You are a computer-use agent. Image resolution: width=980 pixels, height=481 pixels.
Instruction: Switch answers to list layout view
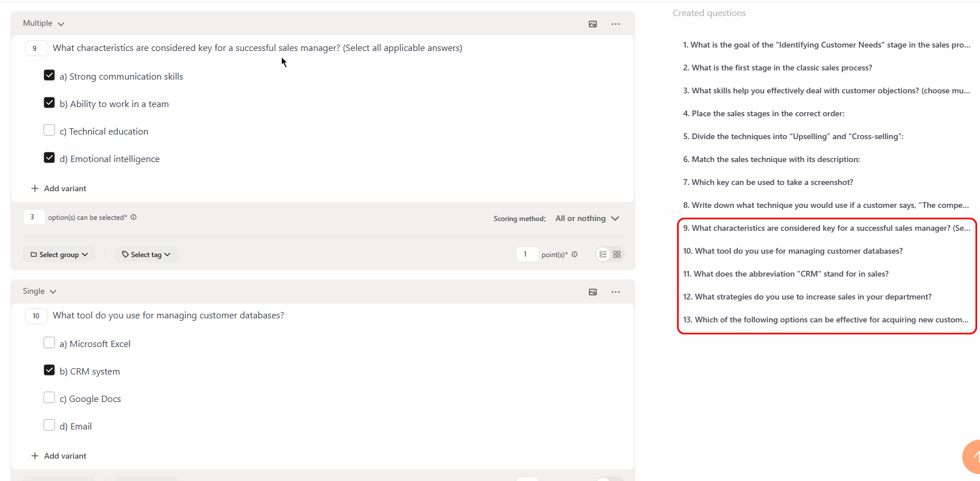coord(603,254)
